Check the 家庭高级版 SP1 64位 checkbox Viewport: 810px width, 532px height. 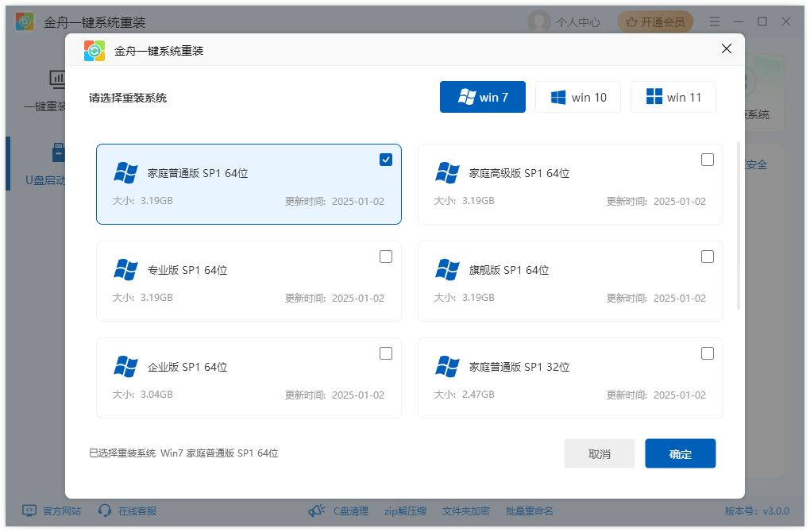pos(708,160)
